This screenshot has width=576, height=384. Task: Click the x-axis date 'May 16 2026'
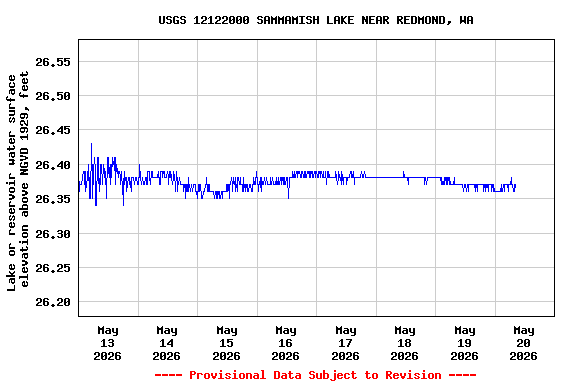[285, 343]
